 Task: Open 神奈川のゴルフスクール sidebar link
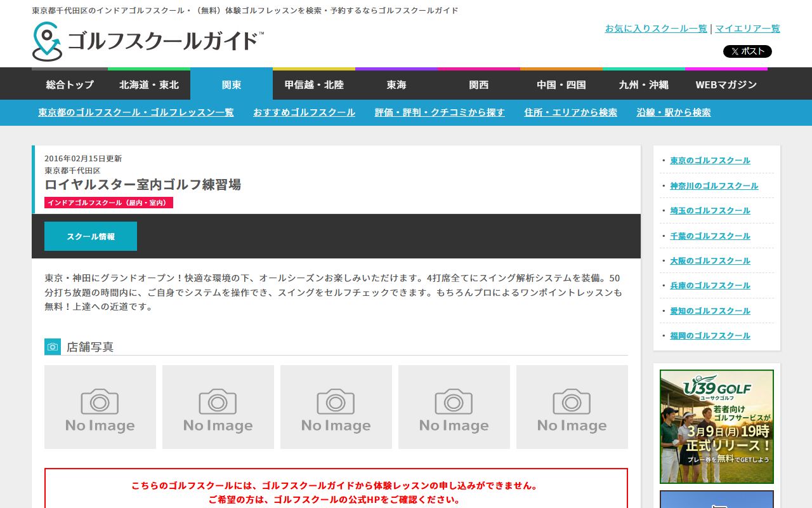[x=714, y=186]
